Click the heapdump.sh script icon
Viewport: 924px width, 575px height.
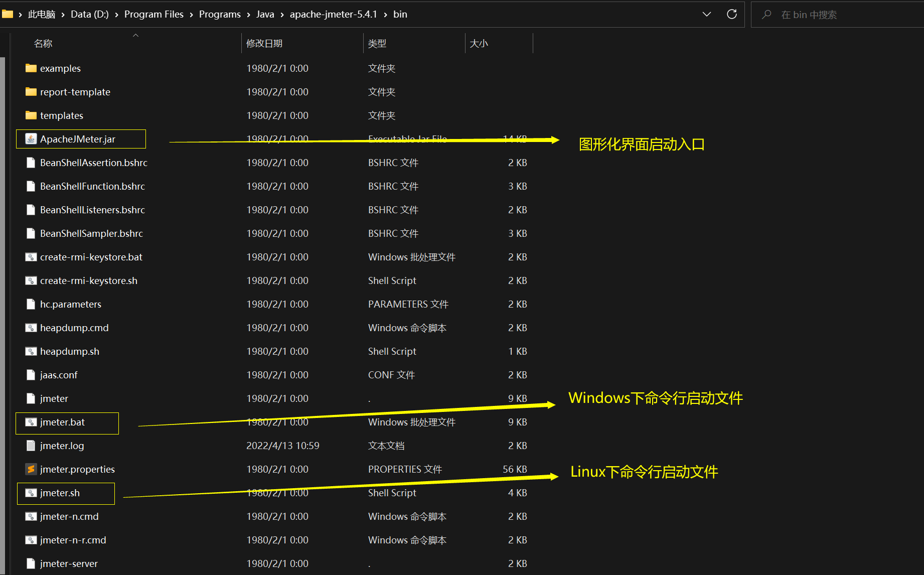(x=31, y=351)
